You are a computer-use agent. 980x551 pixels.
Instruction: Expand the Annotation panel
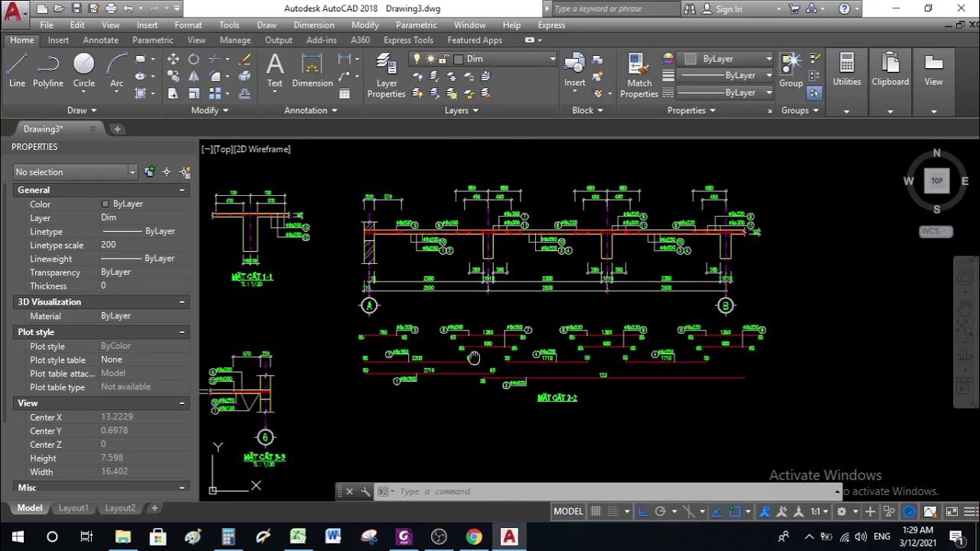click(x=311, y=110)
